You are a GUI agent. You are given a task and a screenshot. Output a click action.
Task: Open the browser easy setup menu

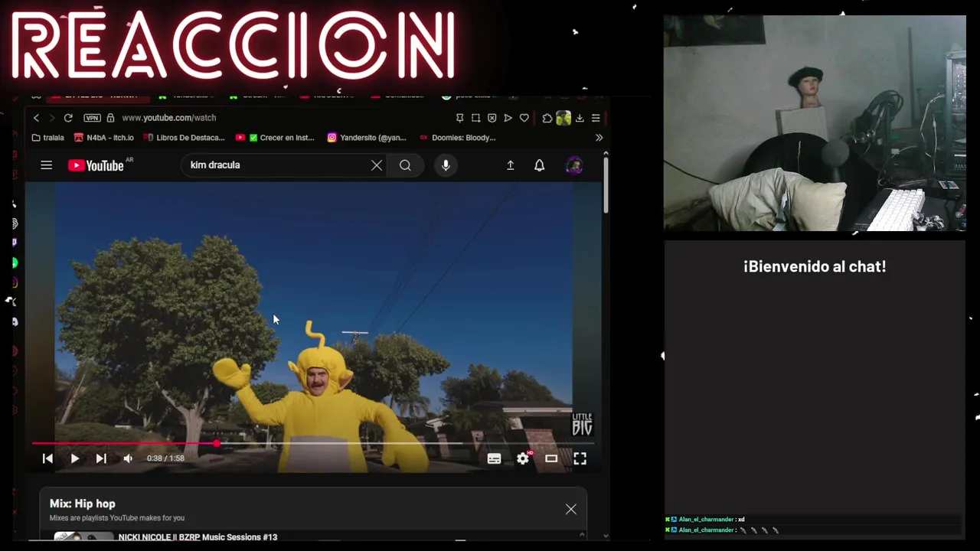pos(596,118)
